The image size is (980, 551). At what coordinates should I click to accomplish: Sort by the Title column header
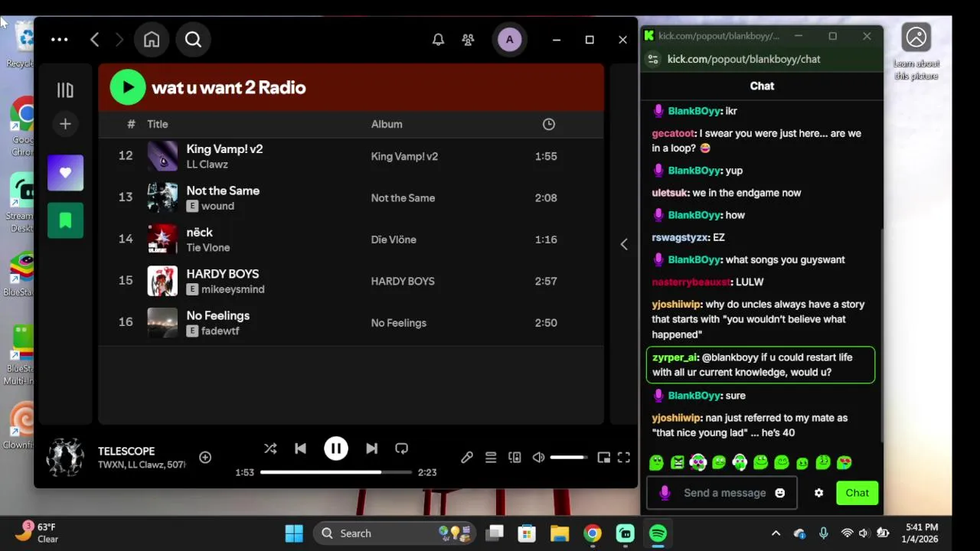coord(158,124)
